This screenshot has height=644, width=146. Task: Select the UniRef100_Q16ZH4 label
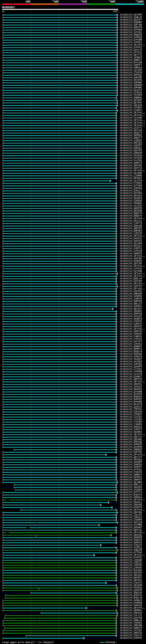click(x=131, y=243)
